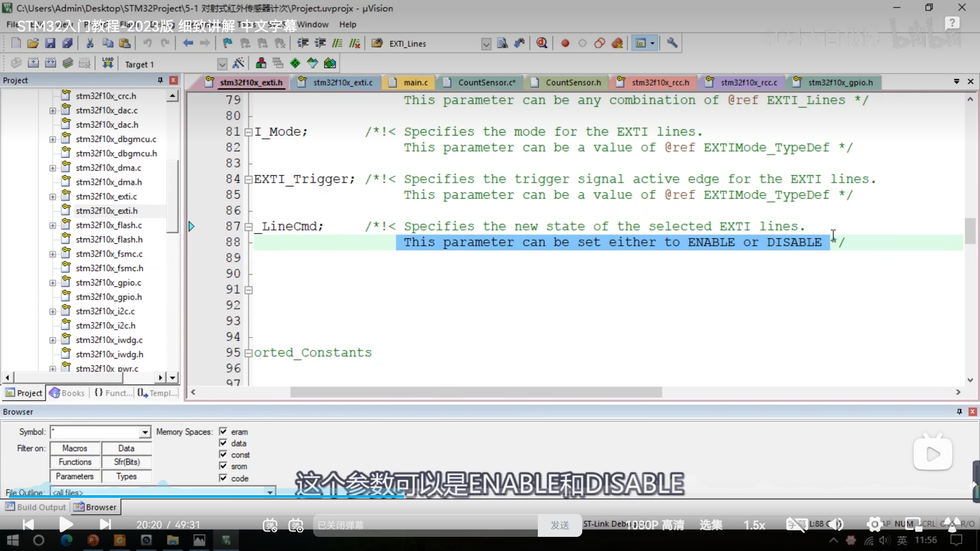Click the Insert Breakpoint red dot icon

coord(565,43)
